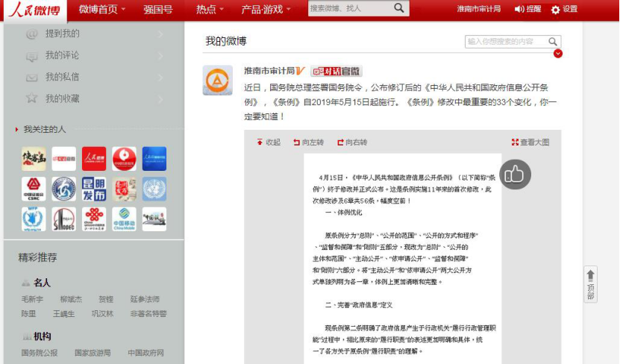Open the 昆明发布 followed account icon
Viewport: 620px width, 364px height.
tap(94, 189)
